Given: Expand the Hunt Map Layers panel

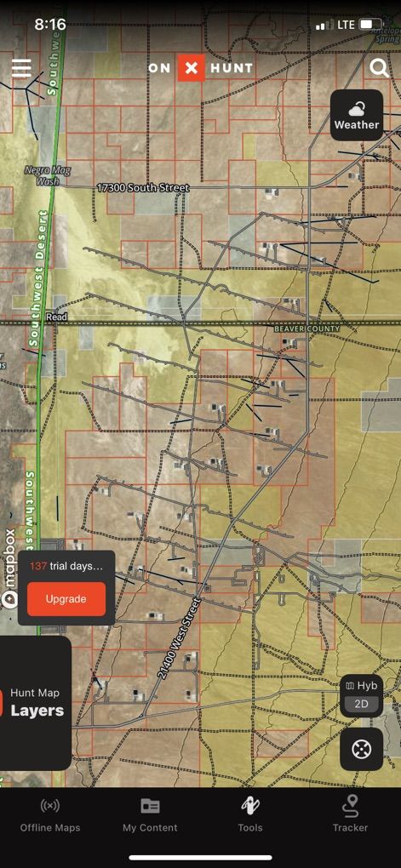Looking at the screenshot, I should tap(36, 703).
